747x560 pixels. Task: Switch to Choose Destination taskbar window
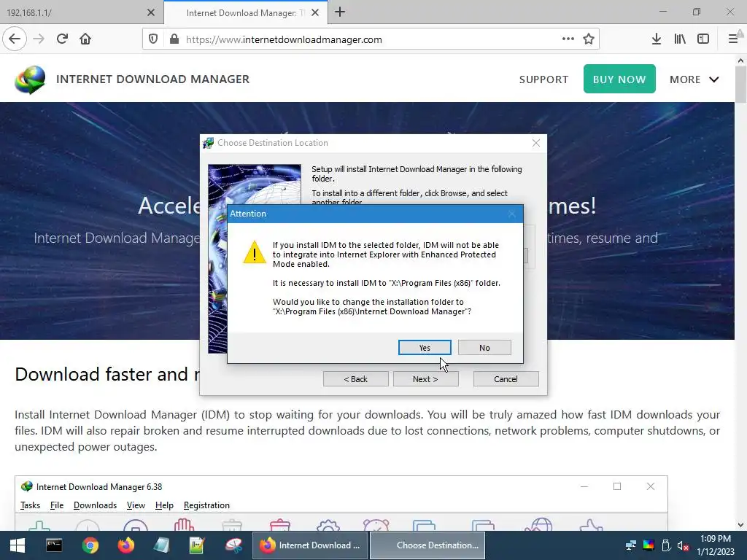point(427,545)
